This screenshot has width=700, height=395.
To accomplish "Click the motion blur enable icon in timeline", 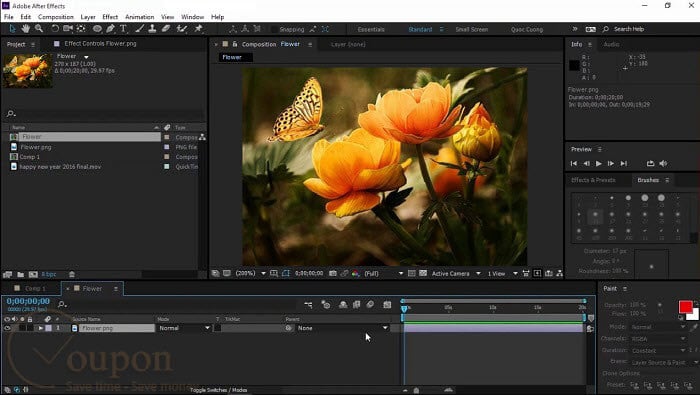I will (x=370, y=304).
